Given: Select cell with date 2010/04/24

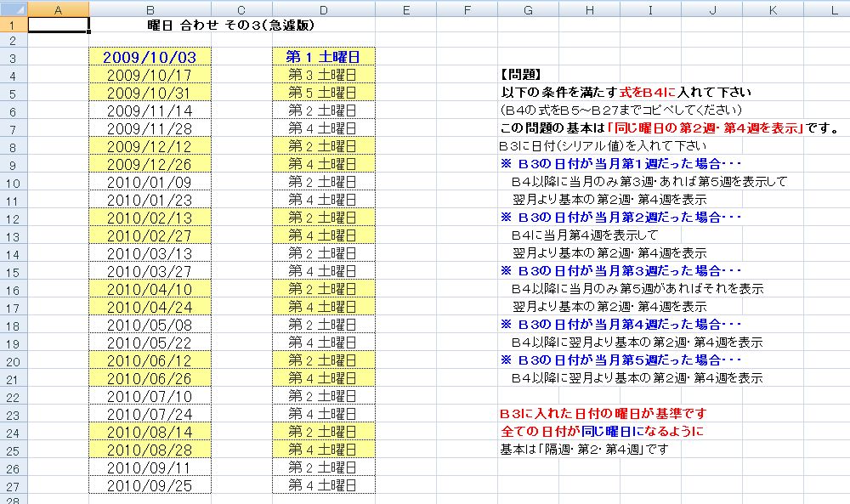Looking at the screenshot, I should [150, 308].
